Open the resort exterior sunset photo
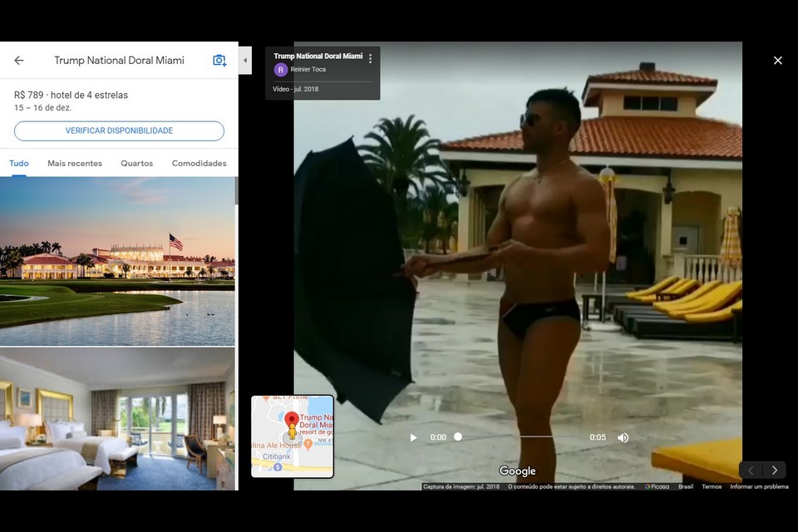Image resolution: width=798 pixels, height=532 pixels. 117,261
